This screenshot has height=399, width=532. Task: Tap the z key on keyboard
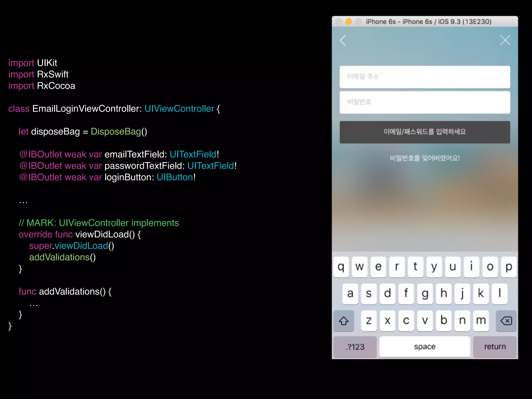[369, 321]
